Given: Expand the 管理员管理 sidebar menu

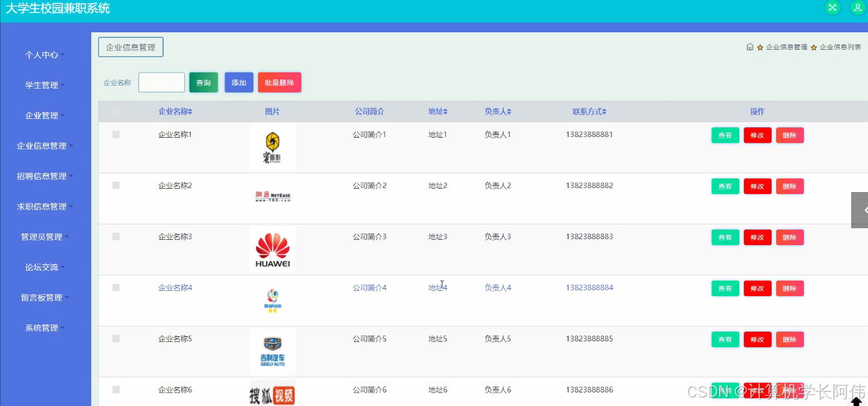Looking at the screenshot, I should point(45,237).
